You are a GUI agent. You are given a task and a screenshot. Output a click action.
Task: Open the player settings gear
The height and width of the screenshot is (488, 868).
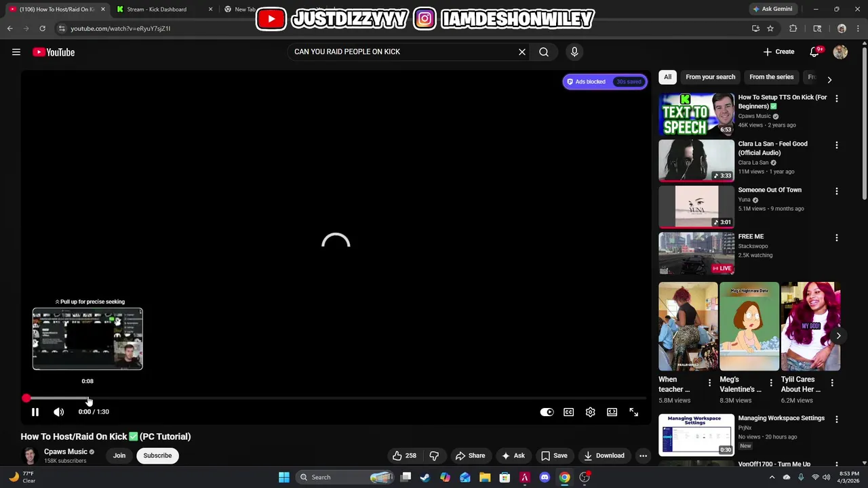[x=590, y=412]
